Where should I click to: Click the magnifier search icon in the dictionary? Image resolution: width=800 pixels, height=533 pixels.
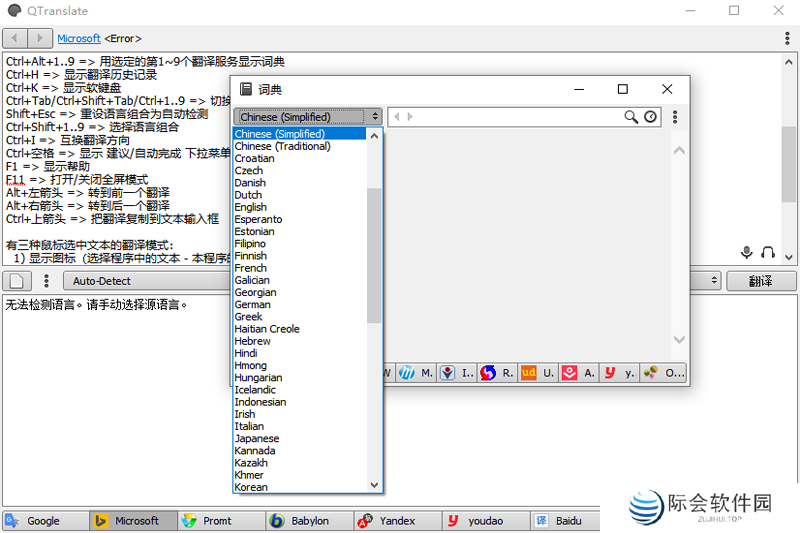631,117
